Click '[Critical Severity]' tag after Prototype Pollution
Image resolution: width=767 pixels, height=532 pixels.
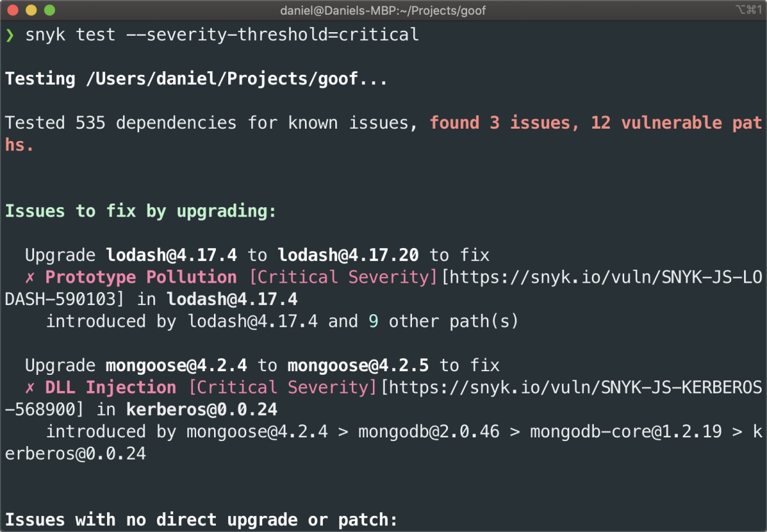point(343,277)
